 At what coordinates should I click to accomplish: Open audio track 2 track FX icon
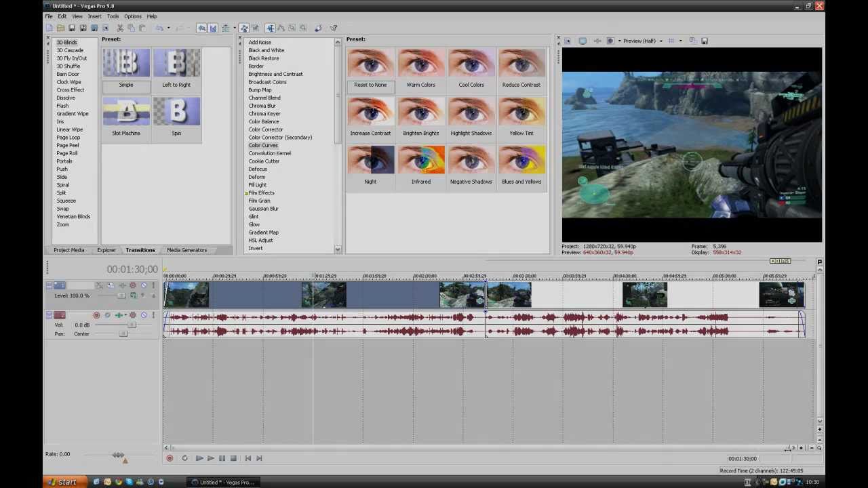click(119, 315)
